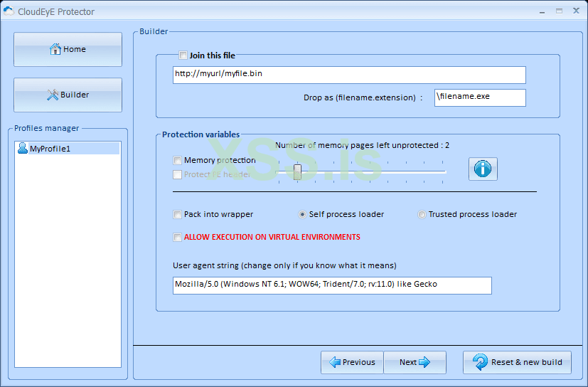Toggle the Memory protection checkbox

click(177, 160)
